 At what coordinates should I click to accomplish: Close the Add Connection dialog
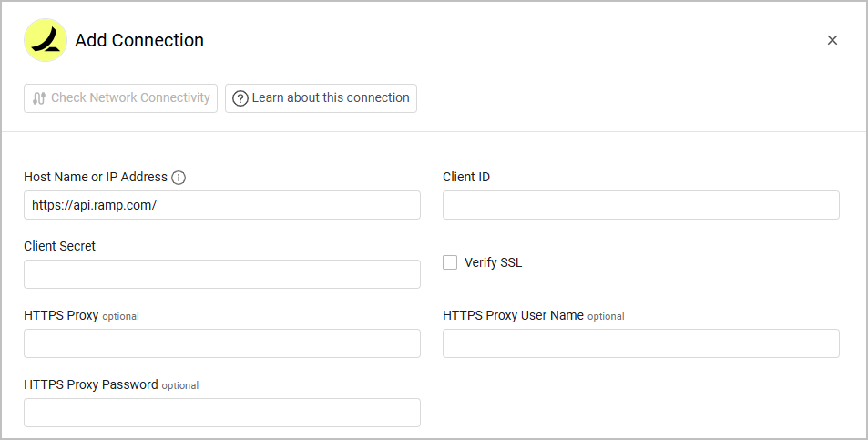pyautogui.click(x=832, y=40)
